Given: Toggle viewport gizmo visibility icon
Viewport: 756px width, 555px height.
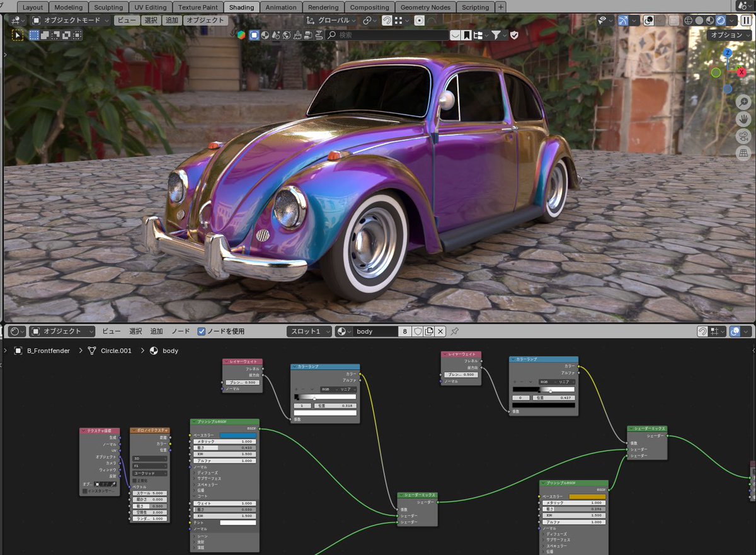Looking at the screenshot, I should 622,20.
